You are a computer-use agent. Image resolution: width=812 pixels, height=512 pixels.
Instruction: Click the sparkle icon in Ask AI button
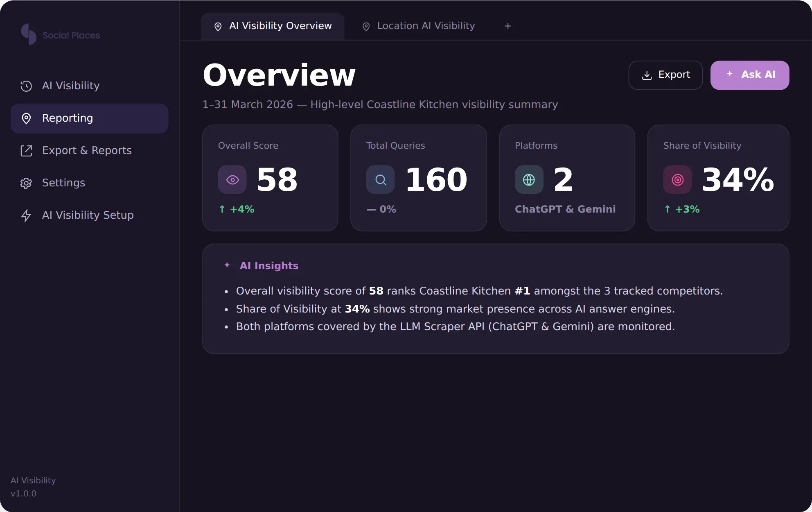[x=730, y=74]
